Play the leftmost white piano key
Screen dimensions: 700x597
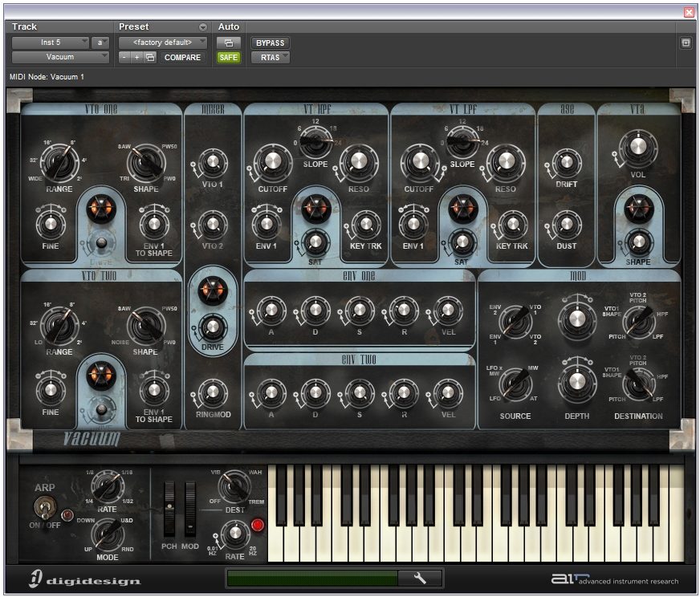274,542
